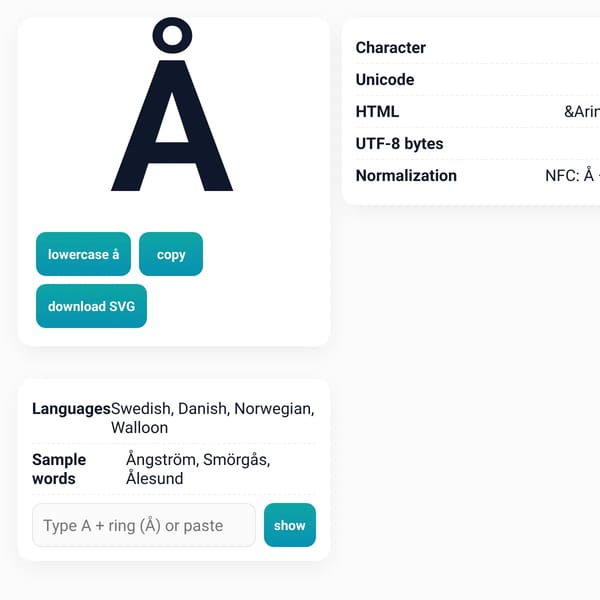Download the SVG of the glyph
Screen dimensions: 600x600
(x=91, y=306)
